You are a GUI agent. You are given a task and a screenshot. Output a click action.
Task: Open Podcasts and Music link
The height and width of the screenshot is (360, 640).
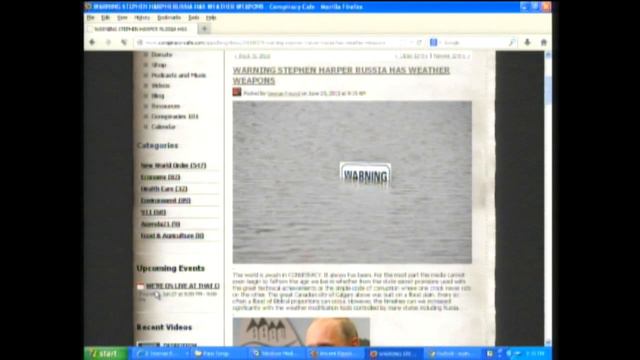click(x=179, y=75)
